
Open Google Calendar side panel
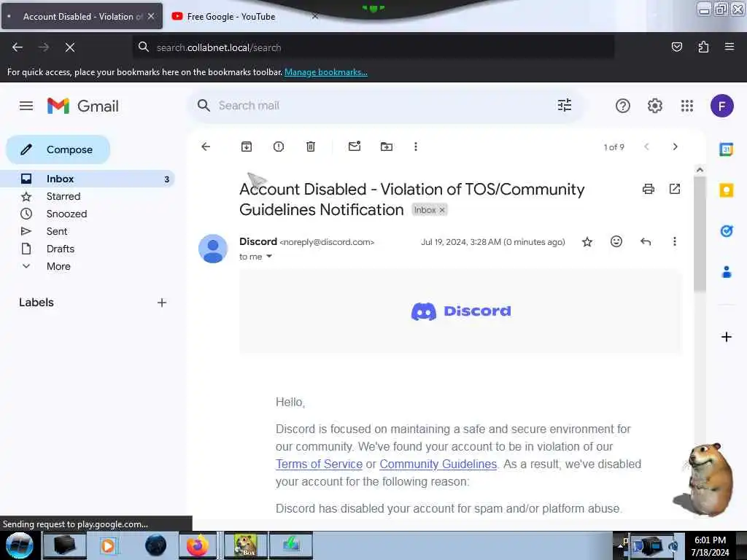click(x=726, y=149)
